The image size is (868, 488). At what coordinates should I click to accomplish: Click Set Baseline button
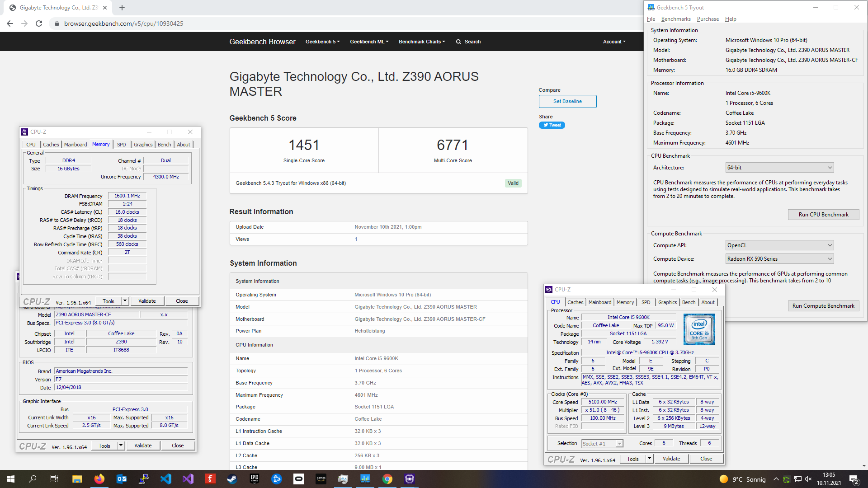coord(567,101)
